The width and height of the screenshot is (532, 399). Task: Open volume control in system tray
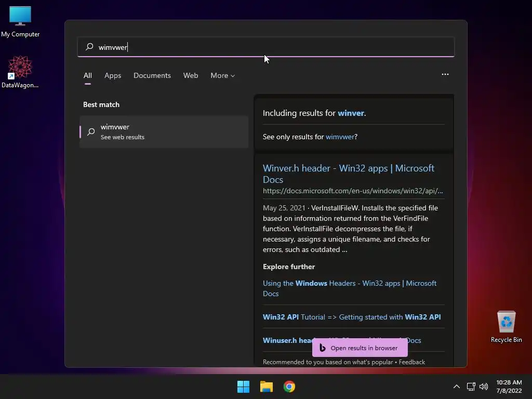484,387
